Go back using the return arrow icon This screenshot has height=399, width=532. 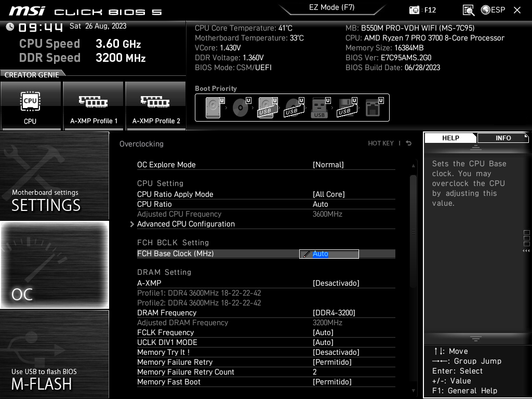408,143
